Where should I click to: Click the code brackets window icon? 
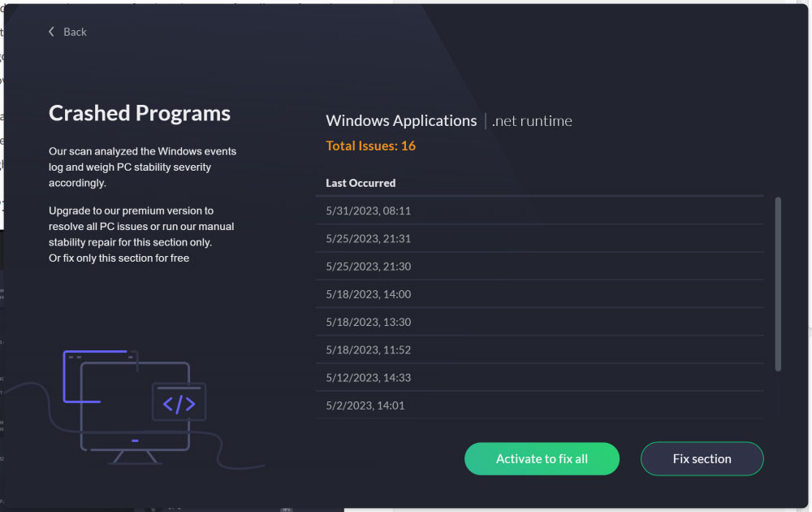coord(179,402)
